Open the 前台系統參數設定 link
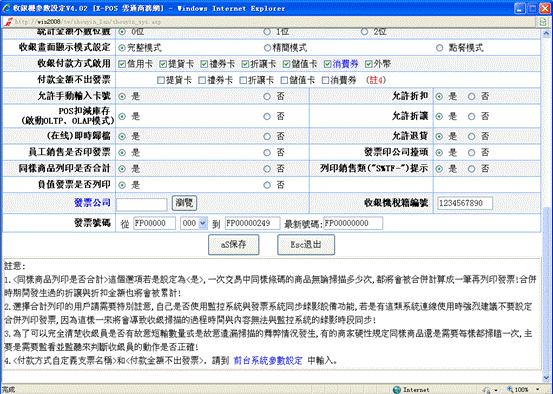This screenshot has width=553, height=394. point(268,360)
